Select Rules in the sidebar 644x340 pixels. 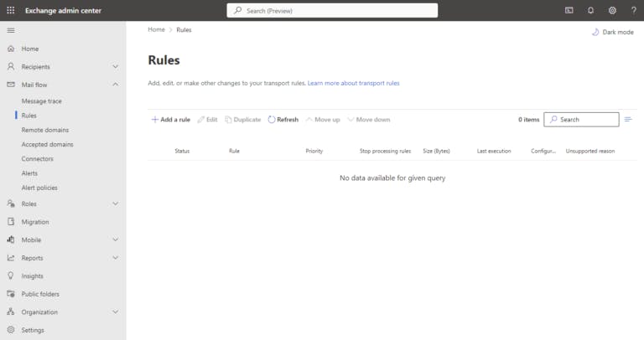pyautogui.click(x=29, y=116)
